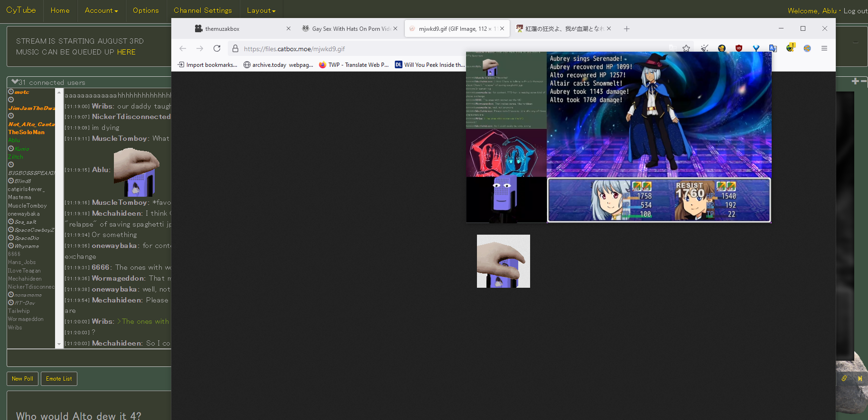Click the orange share globe extension icon

(x=807, y=48)
